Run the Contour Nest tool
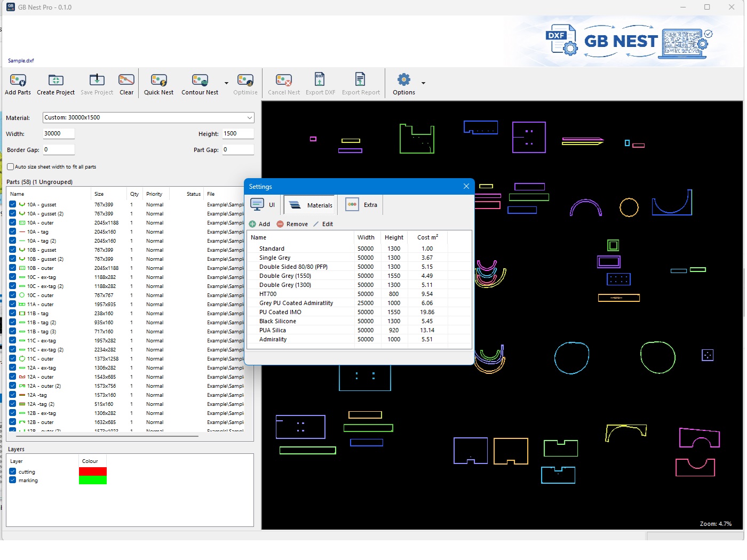 pos(200,81)
